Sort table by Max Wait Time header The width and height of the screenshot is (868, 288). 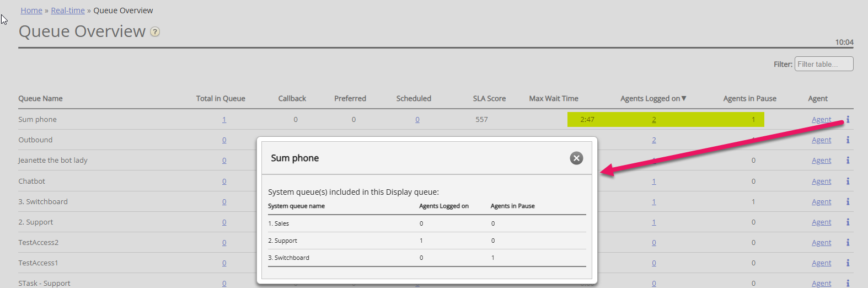pos(554,99)
